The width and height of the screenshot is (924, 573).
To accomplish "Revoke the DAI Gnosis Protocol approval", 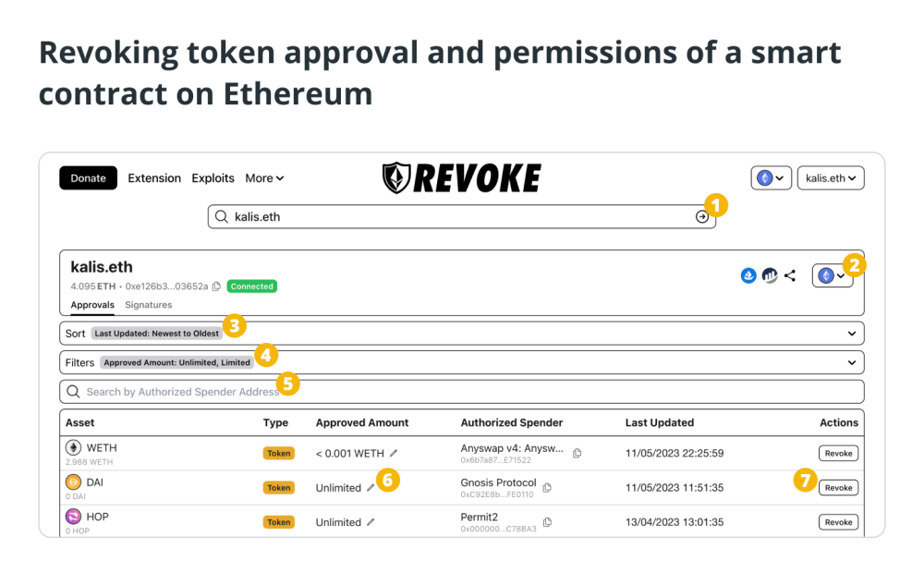I will click(838, 488).
